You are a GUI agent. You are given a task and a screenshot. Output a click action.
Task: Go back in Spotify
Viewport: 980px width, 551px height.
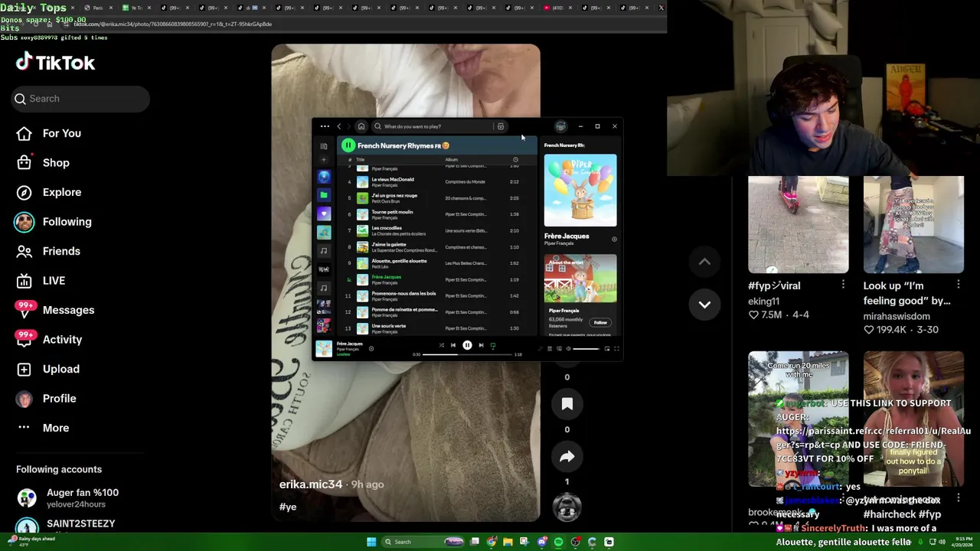339,126
